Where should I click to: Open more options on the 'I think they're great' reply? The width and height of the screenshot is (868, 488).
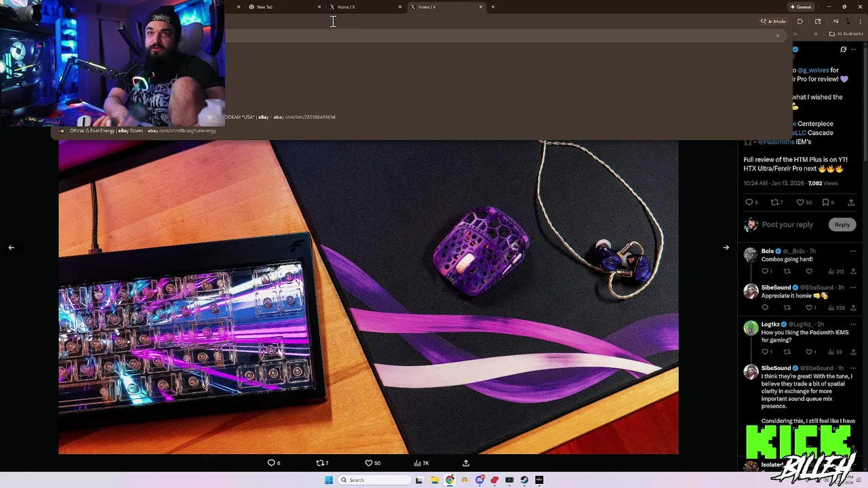[x=853, y=368]
